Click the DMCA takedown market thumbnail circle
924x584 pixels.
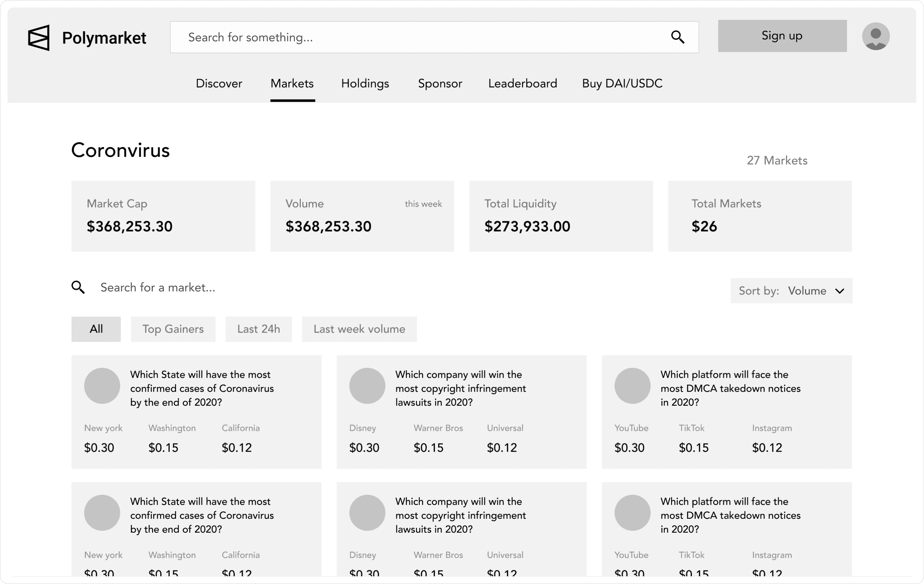[632, 386]
